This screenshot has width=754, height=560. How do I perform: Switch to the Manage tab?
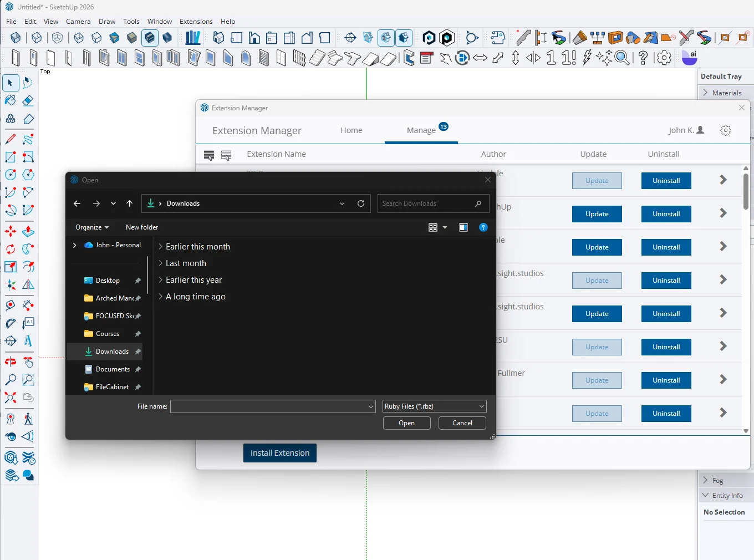click(421, 130)
